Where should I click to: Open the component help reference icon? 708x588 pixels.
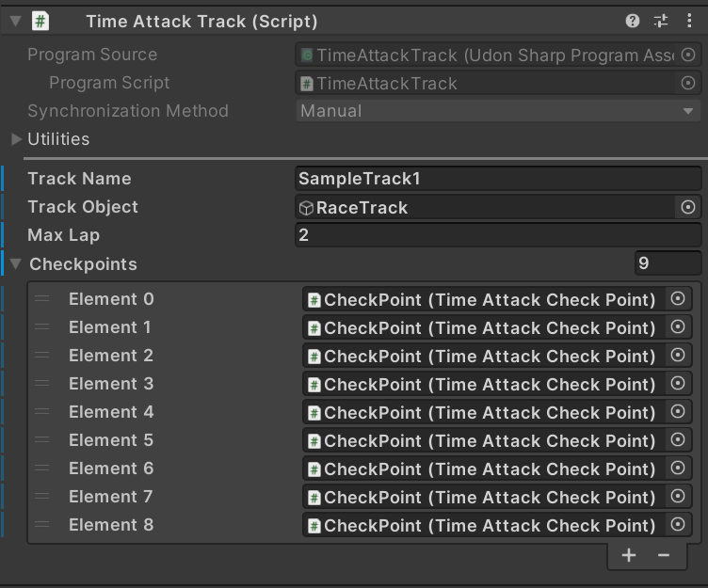pyautogui.click(x=632, y=21)
